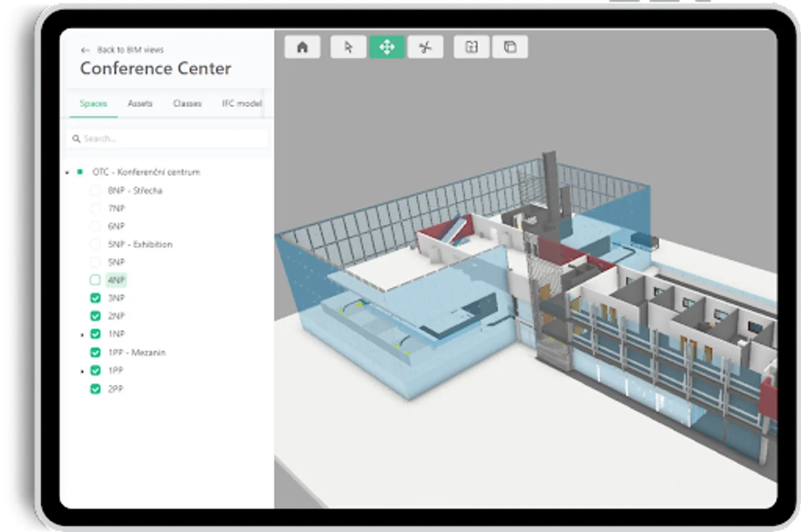Viewport: 801px width, 532px height.
Task: Activate the green four-arrow move tool
Action: 387,47
